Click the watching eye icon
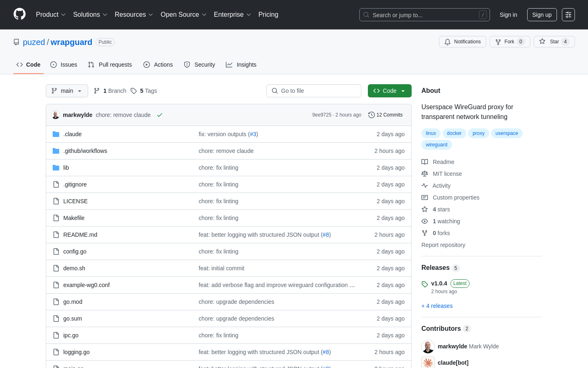This screenshot has width=588, height=368. (x=425, y=221)
